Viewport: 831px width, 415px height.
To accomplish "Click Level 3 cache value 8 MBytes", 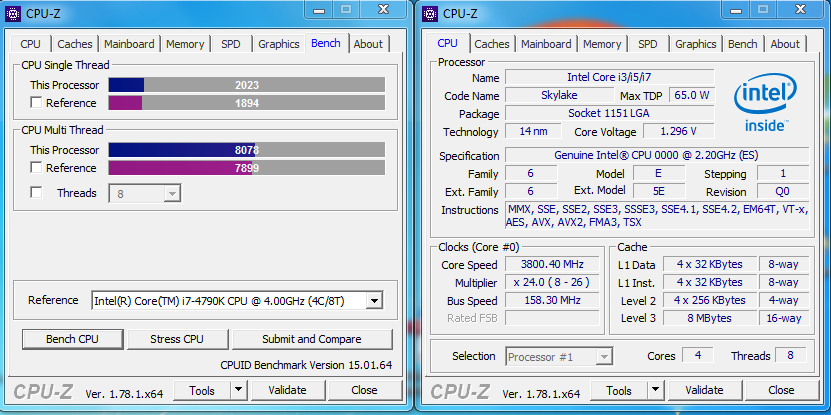I will coord(711,318).
